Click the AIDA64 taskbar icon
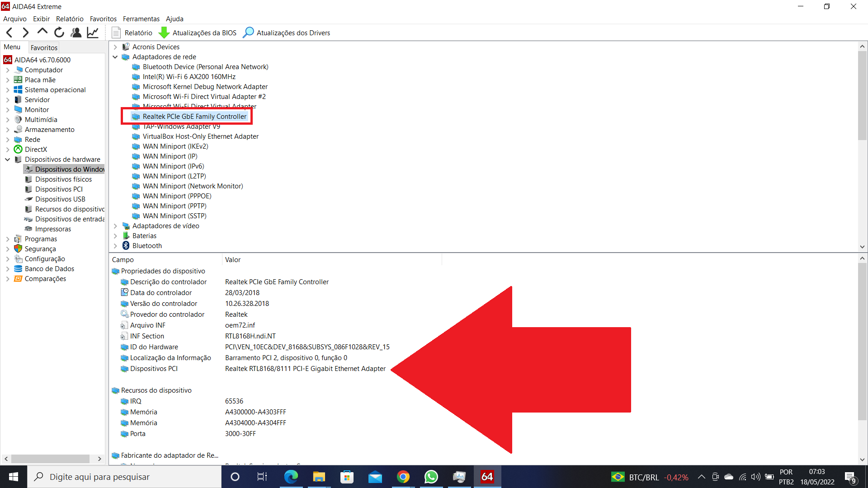 click(x=487, y=477)
